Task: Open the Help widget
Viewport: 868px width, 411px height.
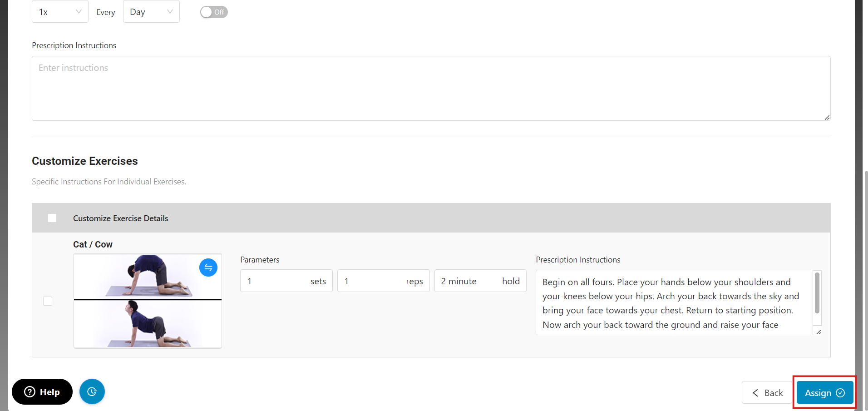Action: point(42,391)
